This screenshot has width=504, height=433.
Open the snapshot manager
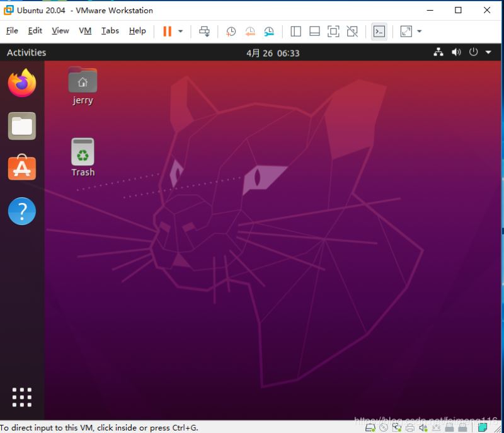pyautogui.click(x=269, y=31)
